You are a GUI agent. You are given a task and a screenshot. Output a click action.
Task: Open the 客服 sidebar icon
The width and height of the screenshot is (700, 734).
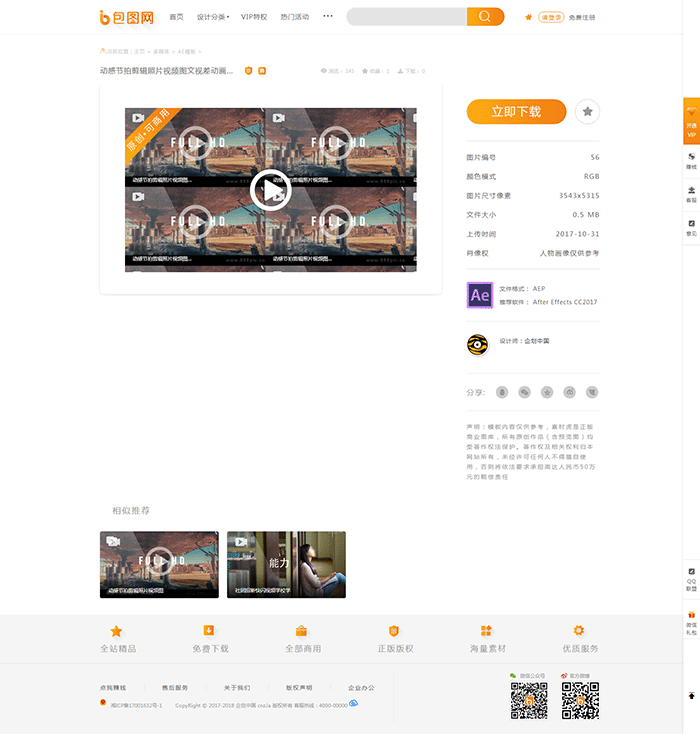[x=692, y=190]
